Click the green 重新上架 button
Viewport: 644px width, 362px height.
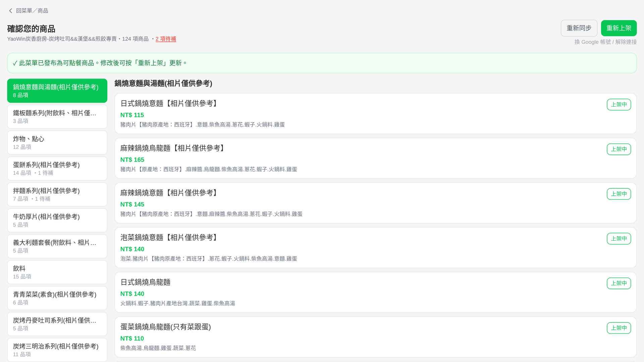[619, 28]
